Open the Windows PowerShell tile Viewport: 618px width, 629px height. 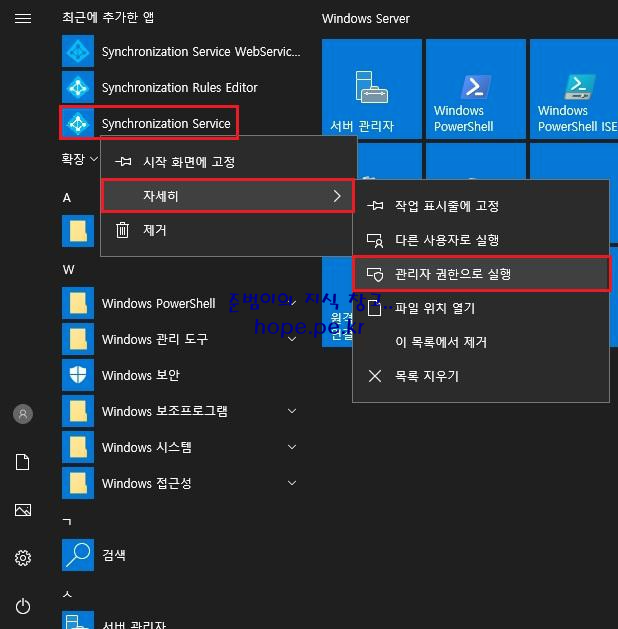(476, 89)
